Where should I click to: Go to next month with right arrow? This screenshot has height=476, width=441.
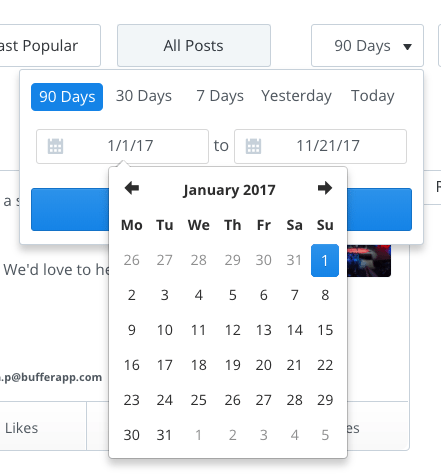click(325, 188)
